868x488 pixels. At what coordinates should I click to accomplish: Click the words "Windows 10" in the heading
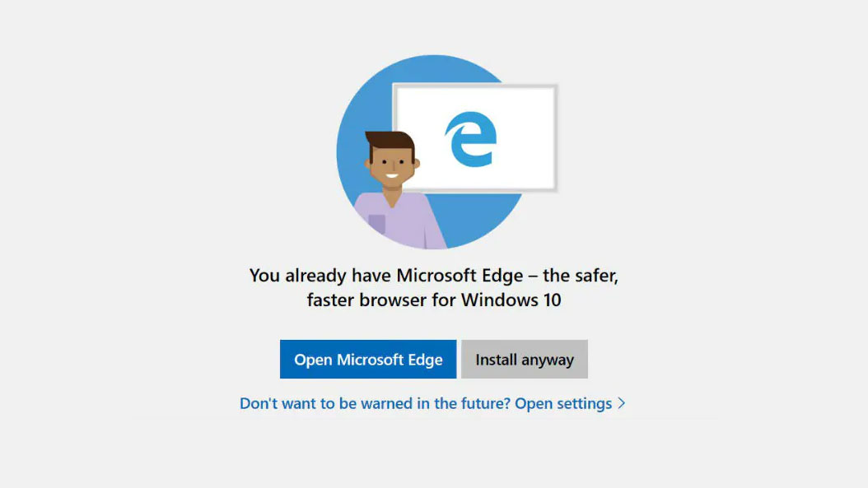[511, 300]
